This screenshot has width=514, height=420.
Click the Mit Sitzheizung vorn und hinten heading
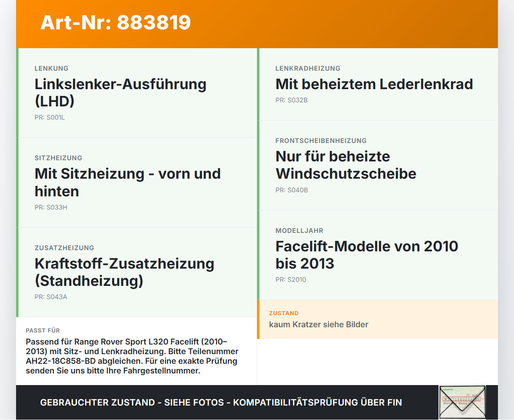point(128,182)
